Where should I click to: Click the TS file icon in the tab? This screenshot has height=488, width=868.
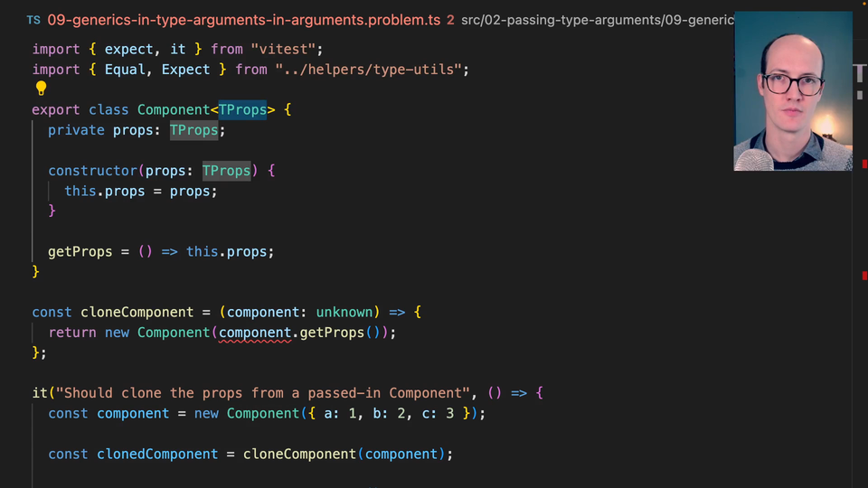33,19
